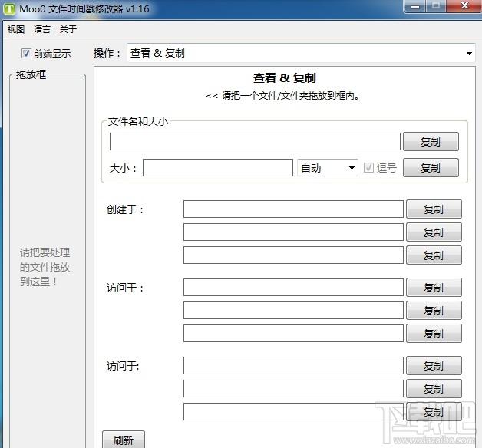Click the 文件名和大小 group label

(138, 121)
